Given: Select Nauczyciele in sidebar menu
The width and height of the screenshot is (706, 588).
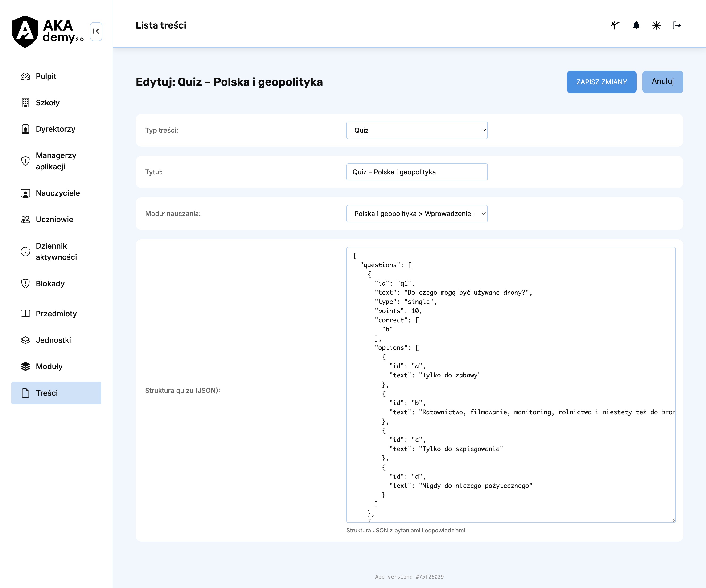Looking at the screenshot, I should point(57,193).
